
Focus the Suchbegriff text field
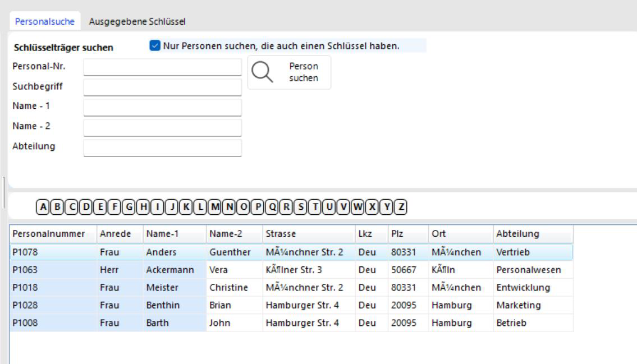tap(162, 87)
